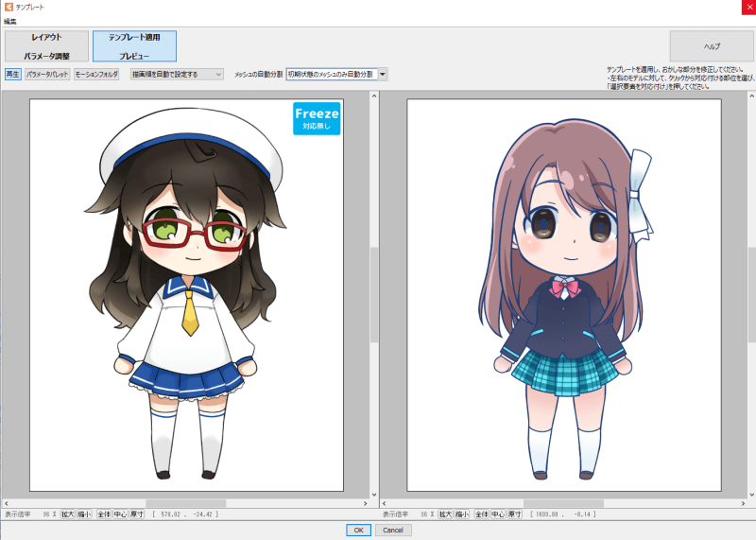Click the Cancel button
The width and height of the screenshot is (756, 540).
[393, 530]
